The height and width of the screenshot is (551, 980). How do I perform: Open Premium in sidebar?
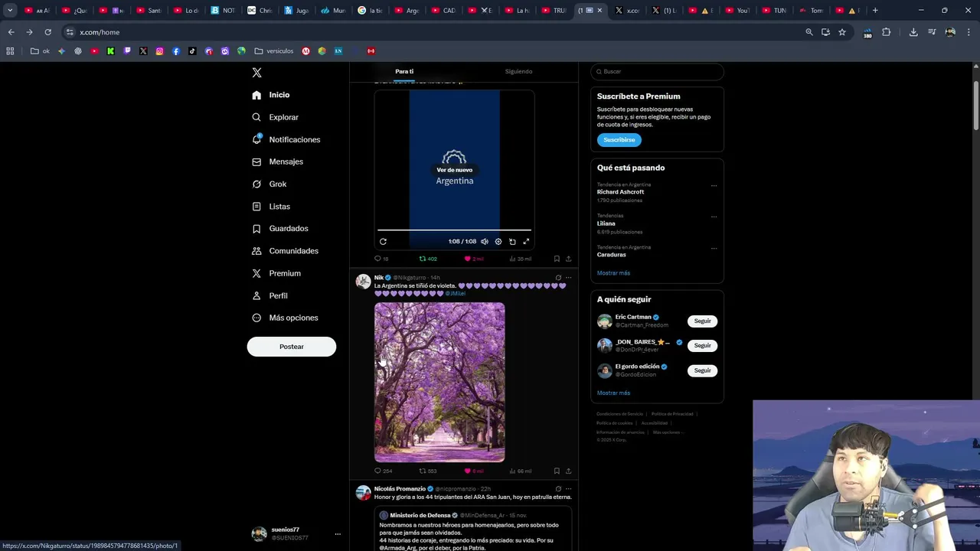coord(276,273)
